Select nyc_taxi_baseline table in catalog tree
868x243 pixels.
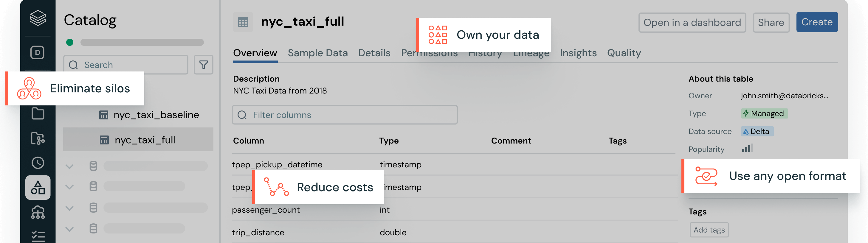tap(156, 115)
